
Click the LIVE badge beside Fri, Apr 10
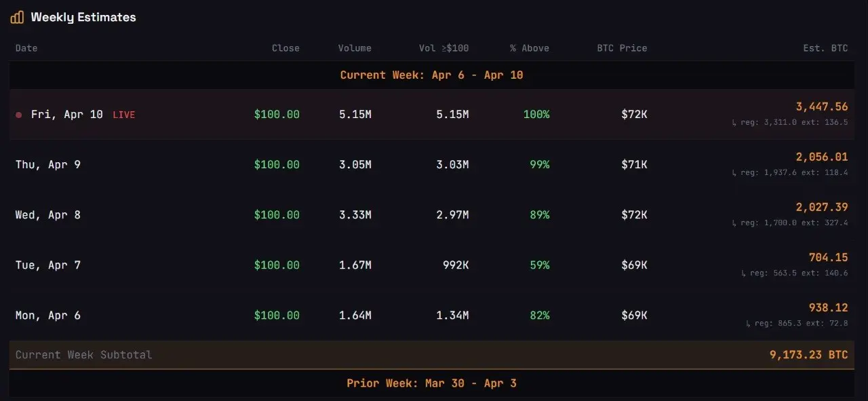[x=123, y=115]
